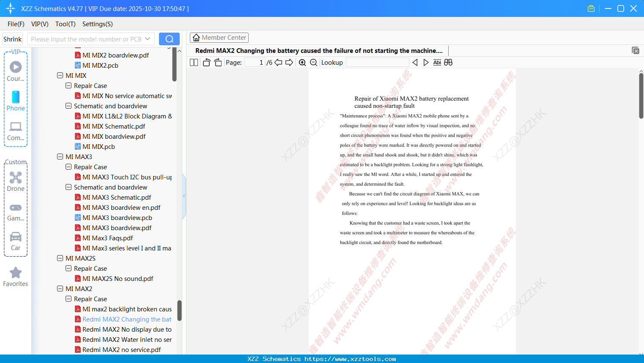This screenshot has width=644, height=363.
Task: Click the blue search button
Action: (169, 39)
